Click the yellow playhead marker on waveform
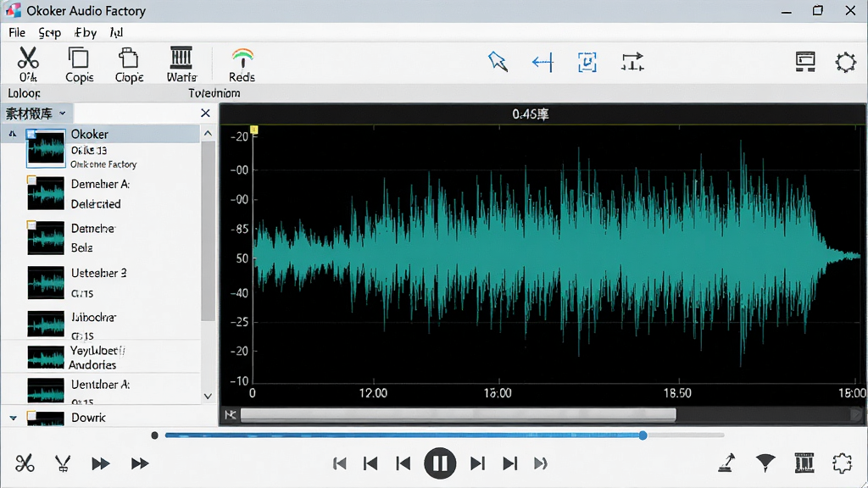The width and height of the screenshot is (868, 488). pyautogui.click(x=254, y=130)
